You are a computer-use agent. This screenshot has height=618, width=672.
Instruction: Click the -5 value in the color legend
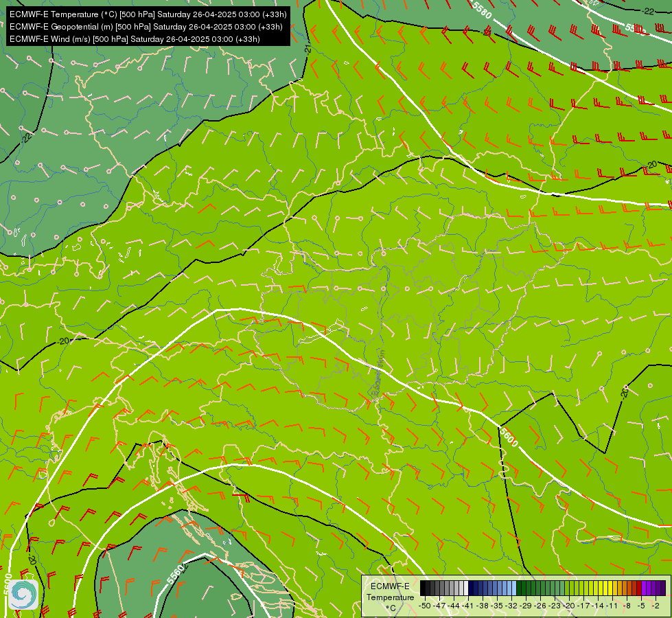click(640, 606)
